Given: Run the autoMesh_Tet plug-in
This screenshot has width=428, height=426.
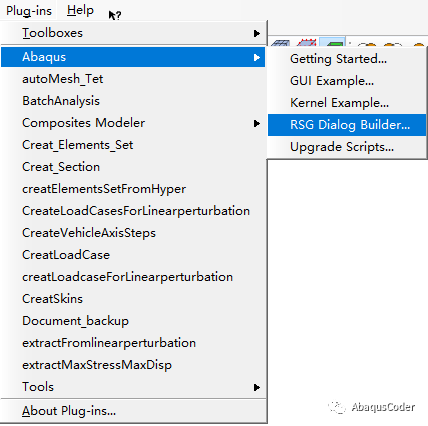Looking at the screenshot, I should point(133,79).
